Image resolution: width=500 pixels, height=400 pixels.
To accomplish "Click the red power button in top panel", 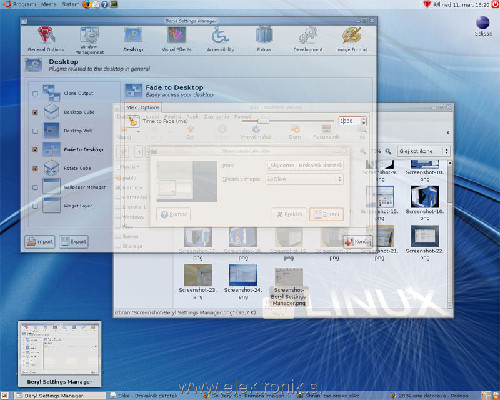I will [x=496, y=4].
